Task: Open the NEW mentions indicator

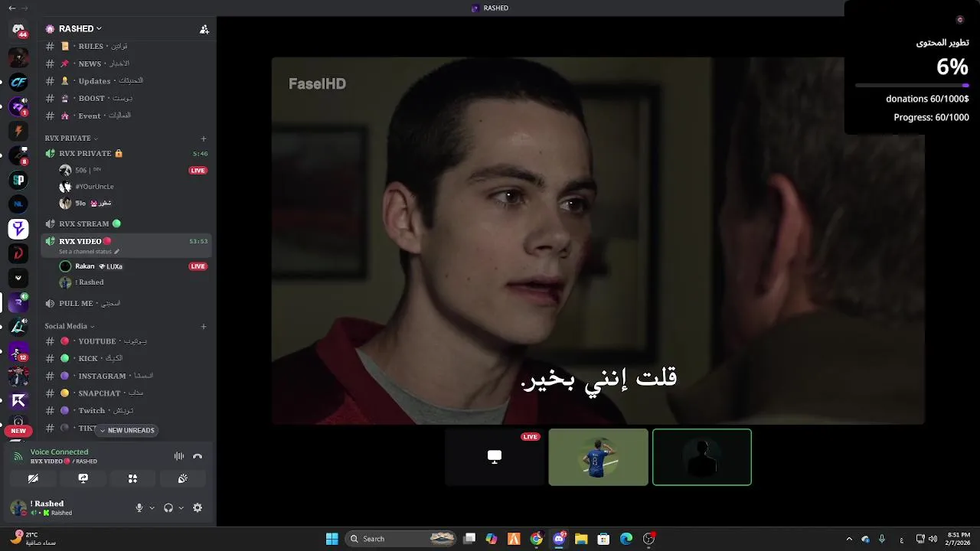Action: (18, 431)
